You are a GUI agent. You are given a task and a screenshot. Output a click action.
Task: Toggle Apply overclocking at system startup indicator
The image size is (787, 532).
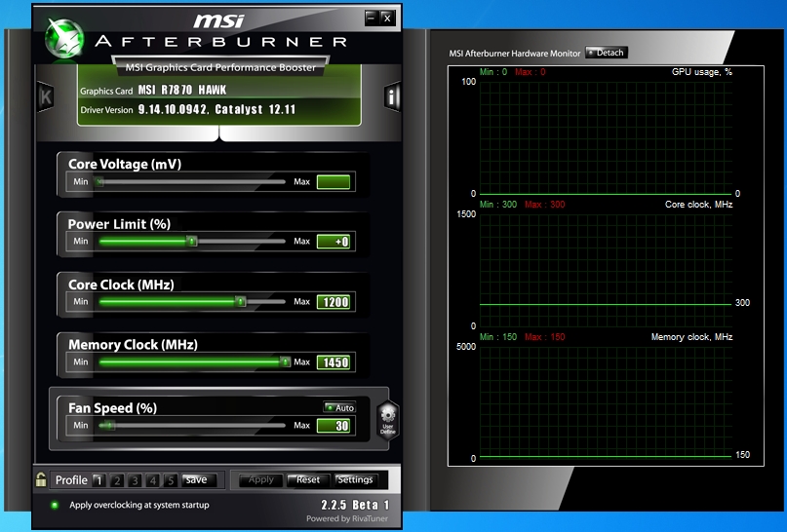coord(55,505)
